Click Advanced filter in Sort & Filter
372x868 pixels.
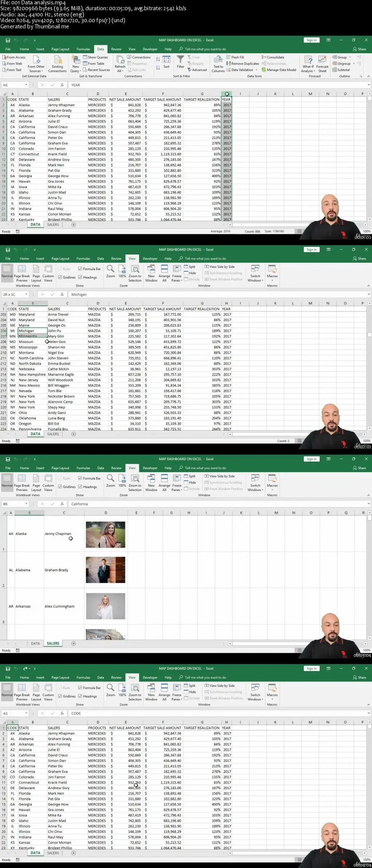(x=197, y=70)
